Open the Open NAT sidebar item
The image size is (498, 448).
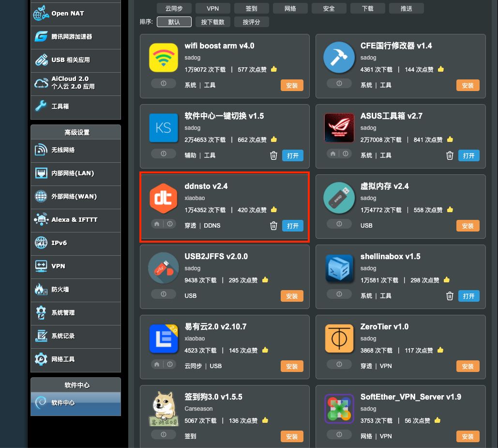75,14
